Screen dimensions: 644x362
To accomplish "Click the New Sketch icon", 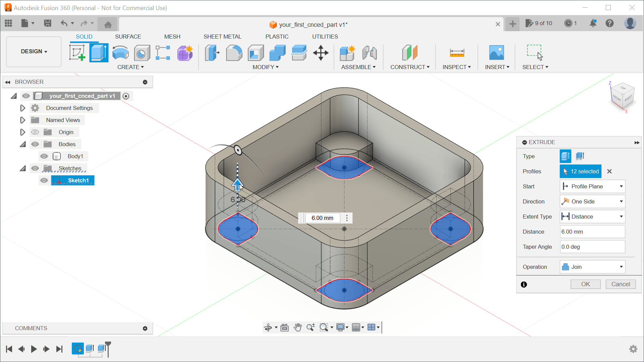I will point(76,53).
